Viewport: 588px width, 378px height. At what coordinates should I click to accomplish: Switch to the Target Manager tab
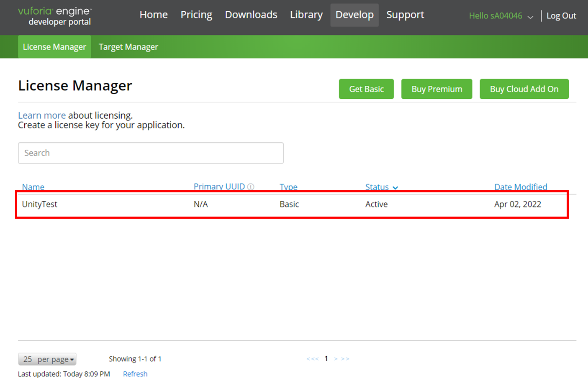coord(128,47)
